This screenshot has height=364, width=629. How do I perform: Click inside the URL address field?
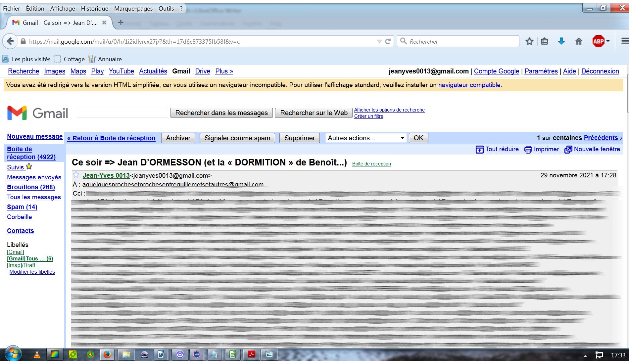point(199,41)
